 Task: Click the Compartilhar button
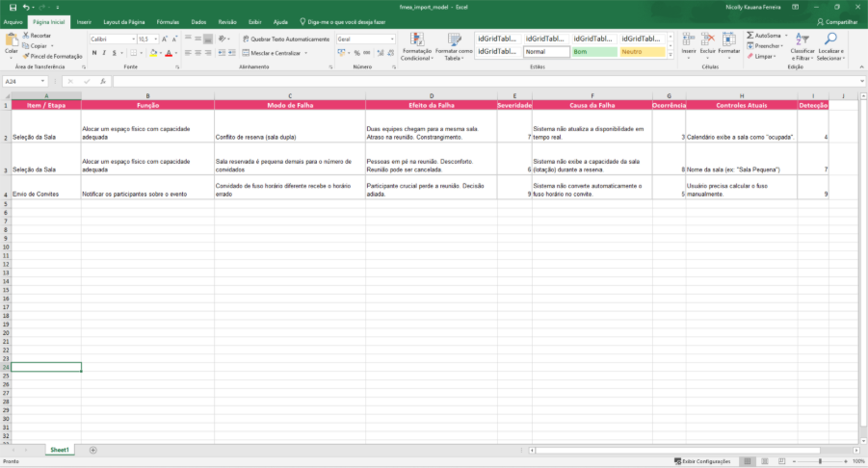coord(836,21)
